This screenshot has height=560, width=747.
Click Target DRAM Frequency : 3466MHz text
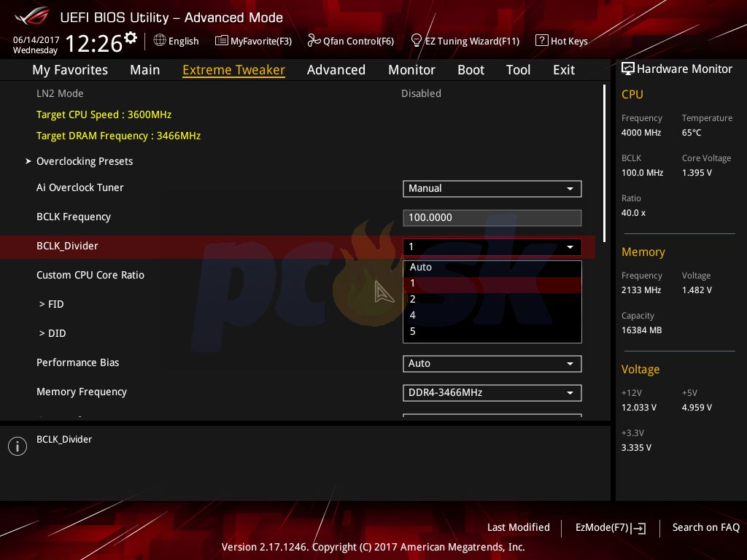pyautogui.click(x=119, y=136)
